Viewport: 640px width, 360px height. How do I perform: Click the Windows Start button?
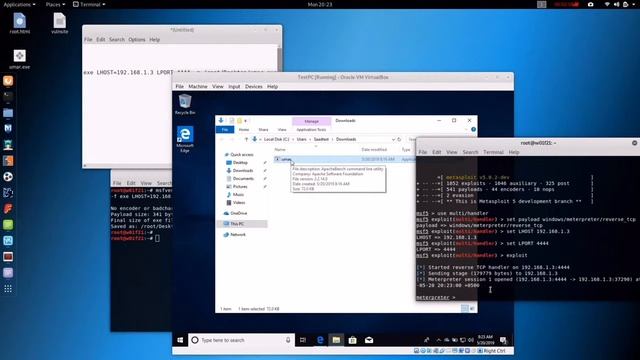click(180, 340)
